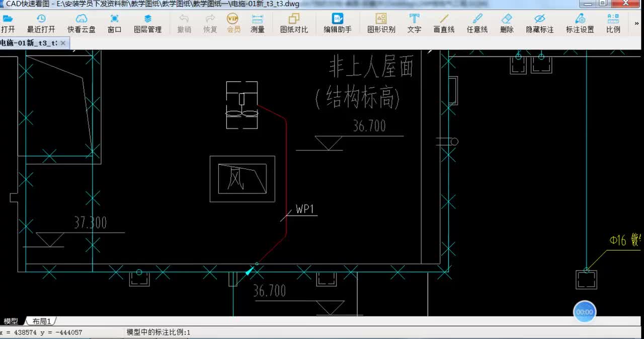Open 图层管理 layer manager

147,24
